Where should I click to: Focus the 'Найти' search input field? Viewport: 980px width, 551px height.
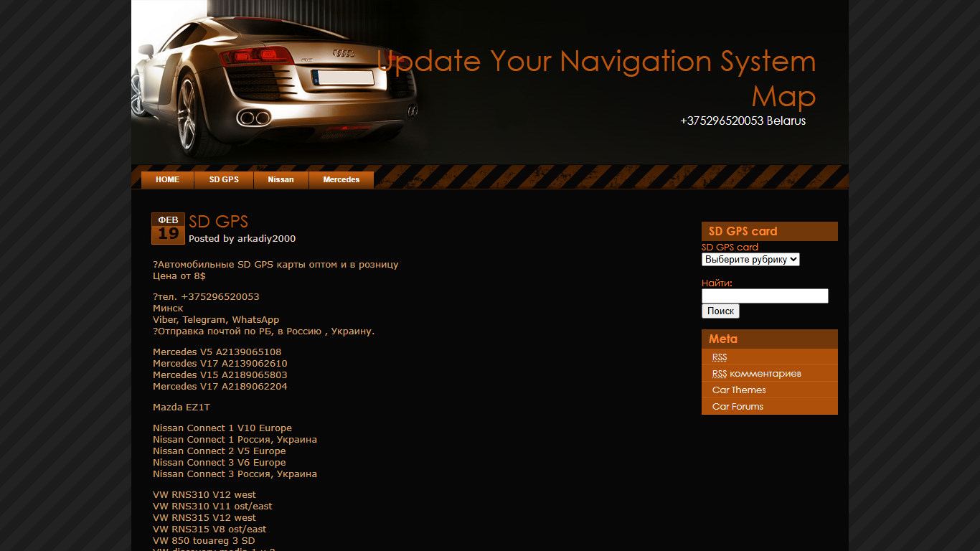click(x=765, y=296)
